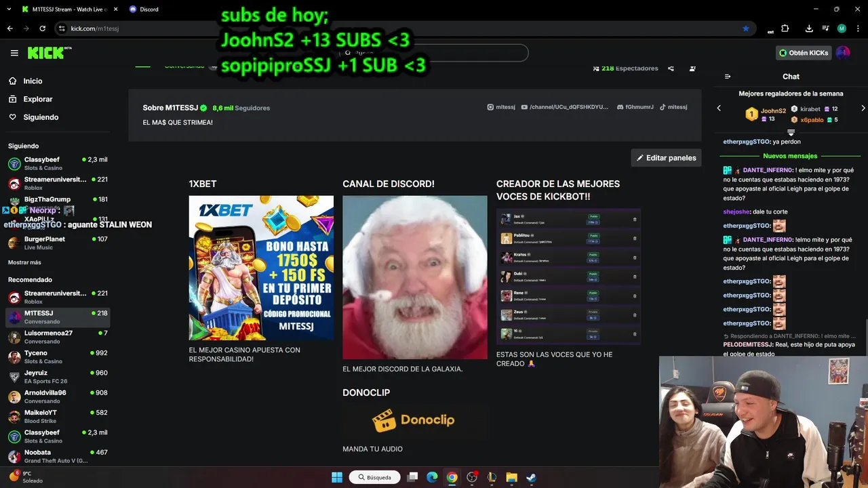
Task: Go back in browser history
Action: point(9,28)
